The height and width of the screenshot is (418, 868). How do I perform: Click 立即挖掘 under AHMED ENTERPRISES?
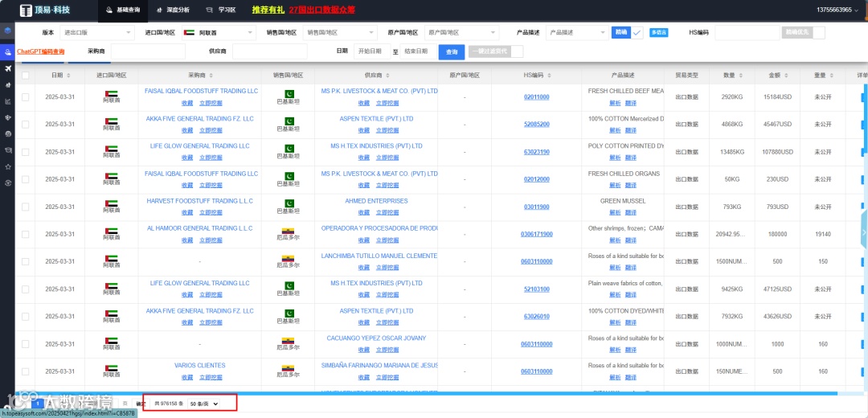coord(387,212)
